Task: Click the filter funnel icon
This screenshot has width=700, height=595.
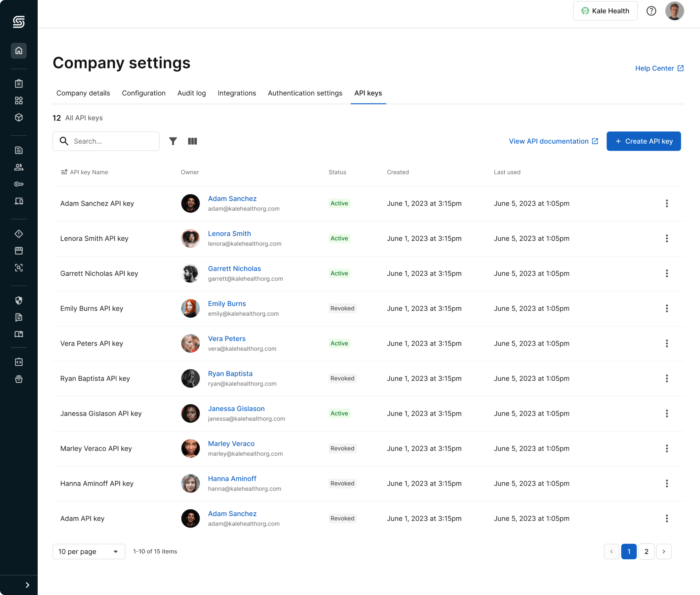Action: pyautogui.click(x=173, y=141)
